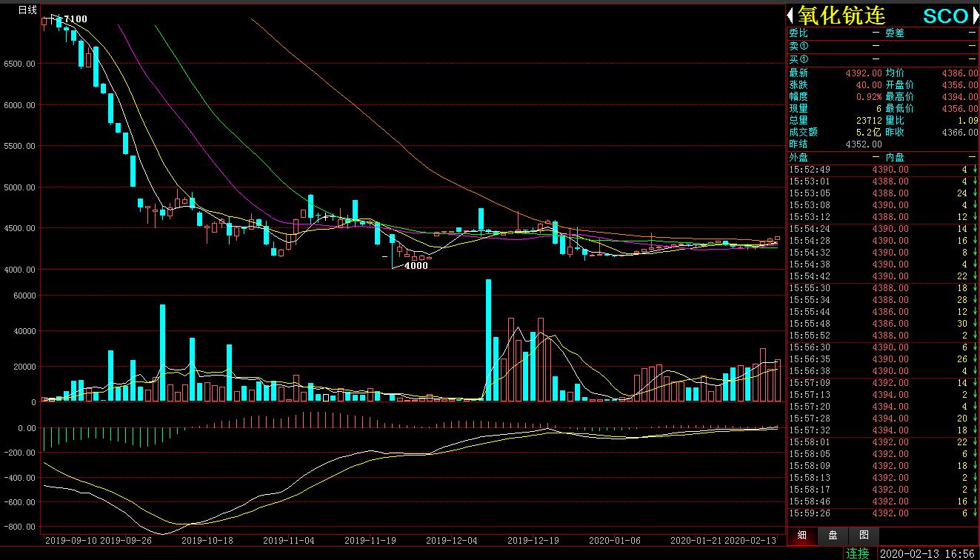Click the 2019-09-10 date on the time axis
This screenshot has height=560, width=980.
pos(71,541)
